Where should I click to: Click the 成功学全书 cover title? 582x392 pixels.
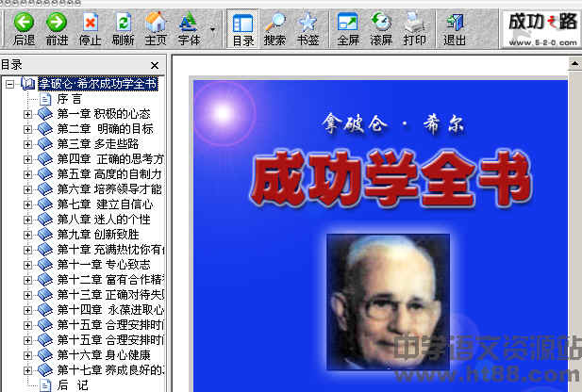[x=392, y=179]
